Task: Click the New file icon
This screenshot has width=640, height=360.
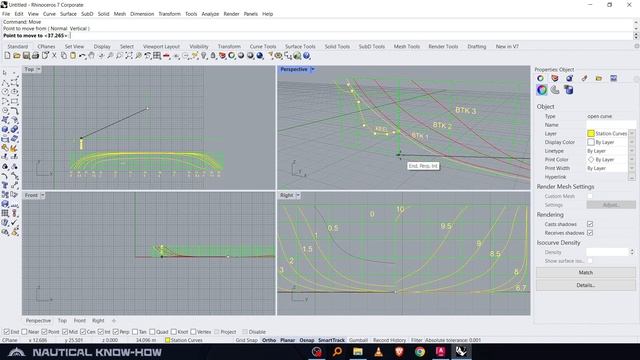Action: click(x=7, y=56)
